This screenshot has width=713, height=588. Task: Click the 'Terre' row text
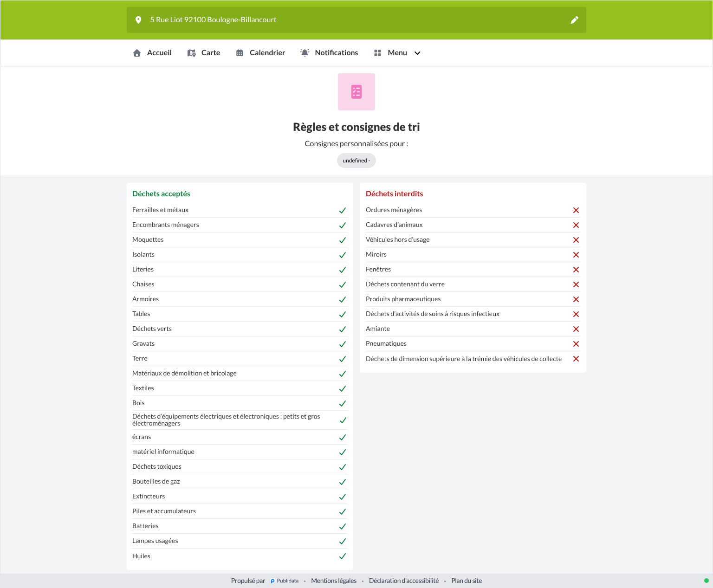140,358
